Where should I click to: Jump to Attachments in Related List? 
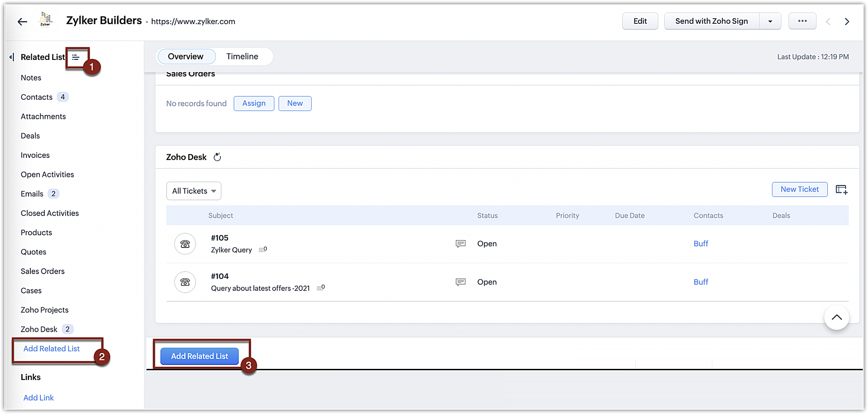pos(43,117)
